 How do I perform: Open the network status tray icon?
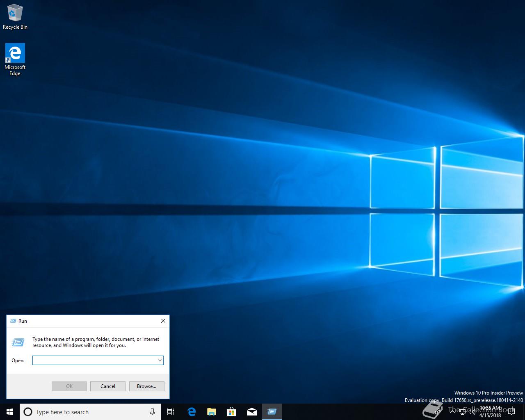462,412
